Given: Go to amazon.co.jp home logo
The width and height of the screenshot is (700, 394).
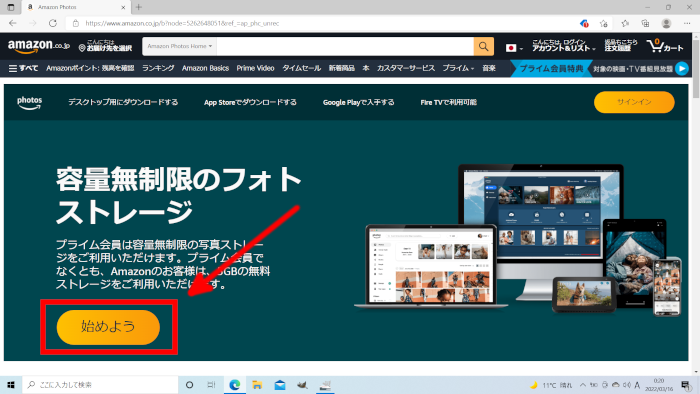Looking at the screenshot, I should (x=39, y=46).
